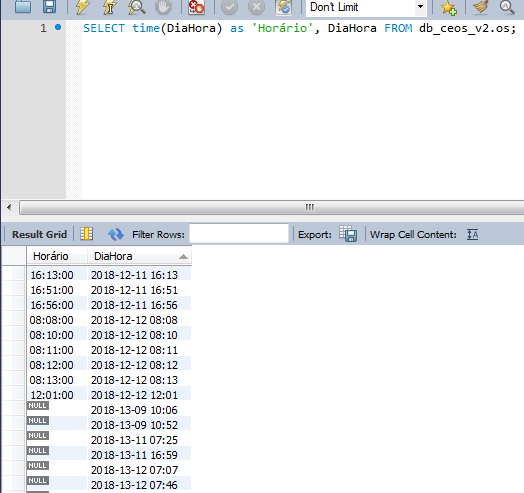Screen dimensions: 524x493
Task: Toggle auto-commit mode icon
Action: (283, 7)
